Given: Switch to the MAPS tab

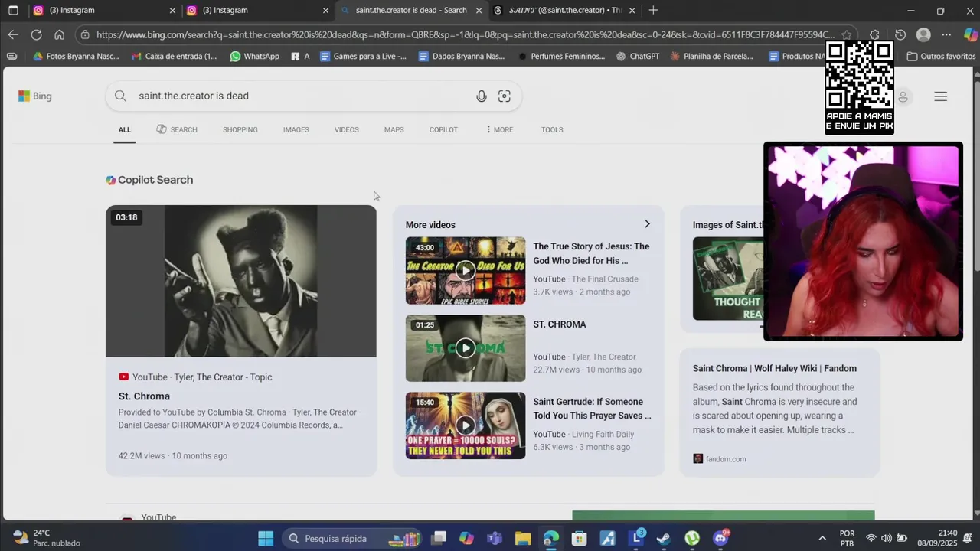Looking at the screenshot, I should click(394, 129).
